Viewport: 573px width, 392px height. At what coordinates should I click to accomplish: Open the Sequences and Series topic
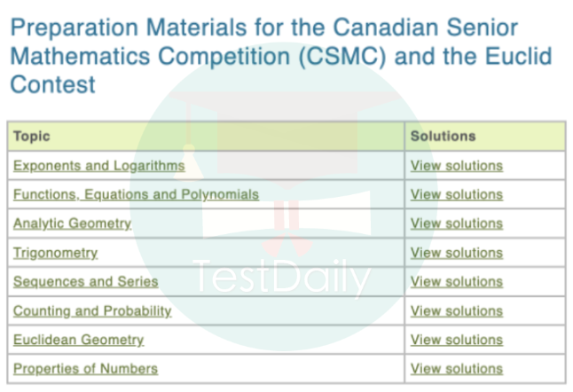(x=85, y=282)
